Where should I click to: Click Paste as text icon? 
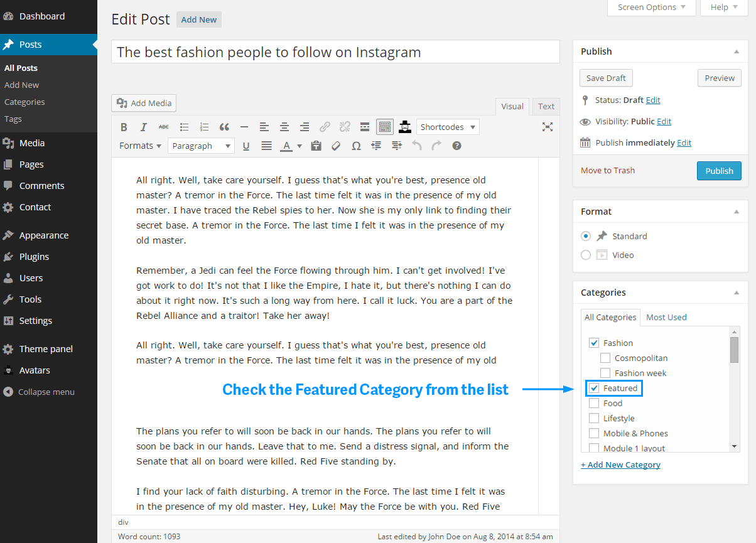(x=316, y=146)
